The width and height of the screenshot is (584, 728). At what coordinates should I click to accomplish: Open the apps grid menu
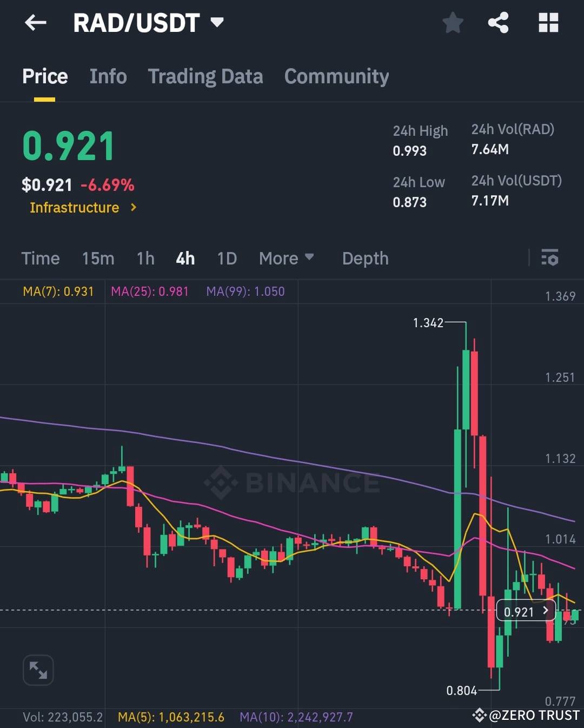548,23
